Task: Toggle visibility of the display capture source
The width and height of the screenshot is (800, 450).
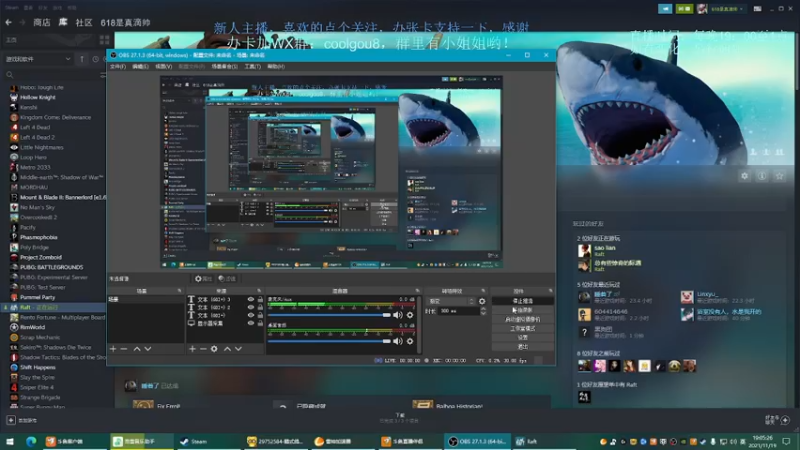Action: [251, 323]
